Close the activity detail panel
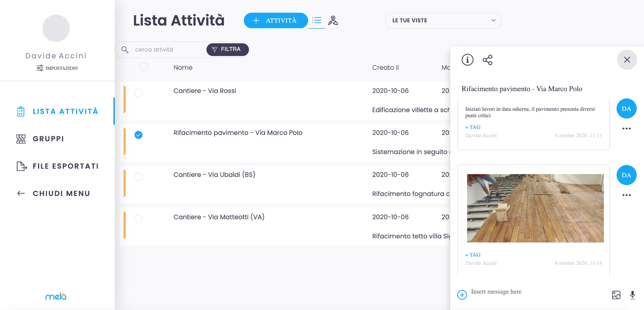 pos(627,60)
